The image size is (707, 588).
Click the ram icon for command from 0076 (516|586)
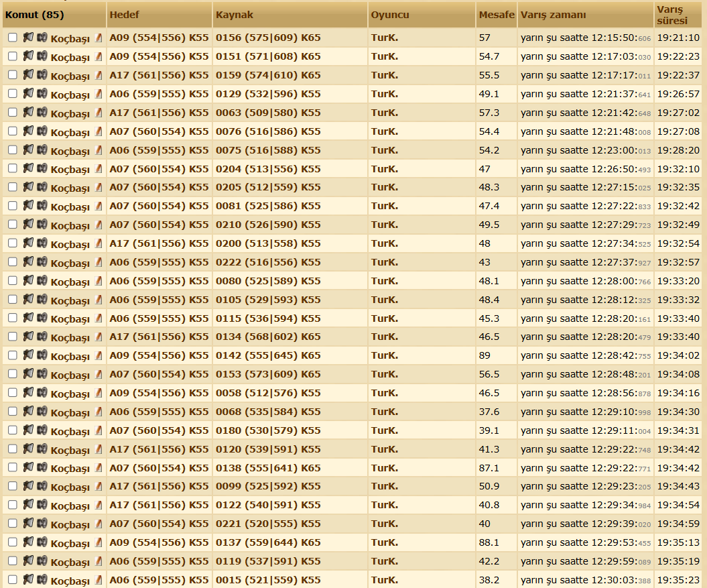[x=42, y=131]
